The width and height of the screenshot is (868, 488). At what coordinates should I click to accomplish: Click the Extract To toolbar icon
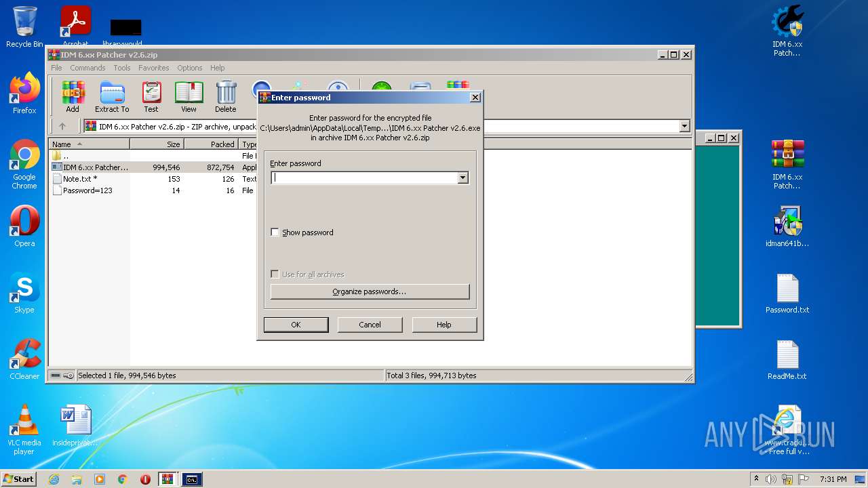pyautogui.click(x=112, y=97)
